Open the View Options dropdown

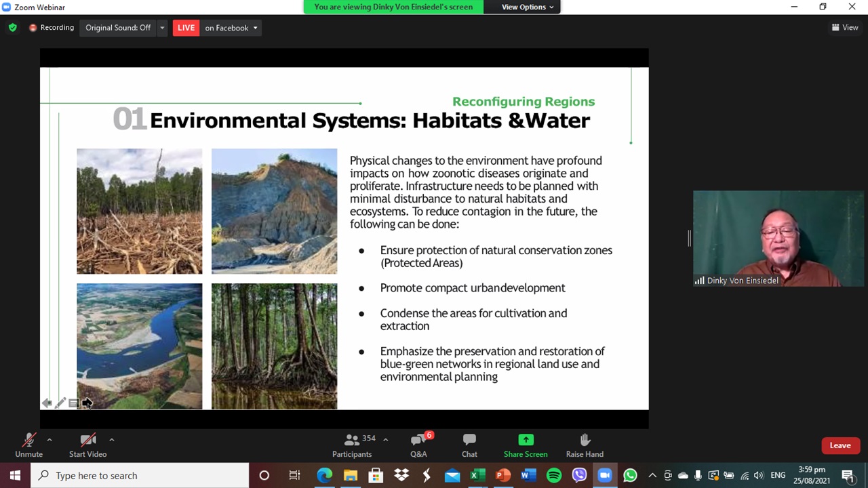pos(527,7)
